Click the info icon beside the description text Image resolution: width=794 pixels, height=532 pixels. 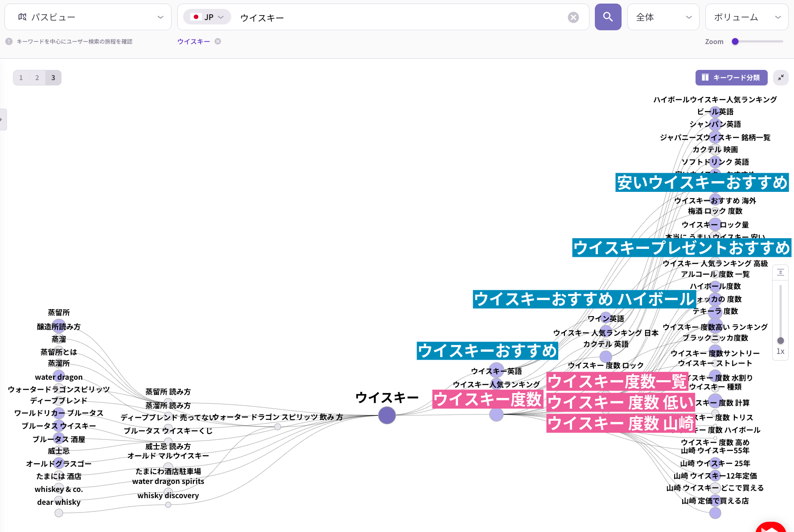tap(9, 41)
